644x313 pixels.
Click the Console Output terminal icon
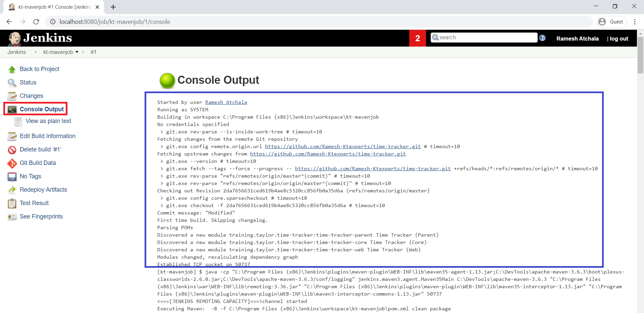click(12, 110)
